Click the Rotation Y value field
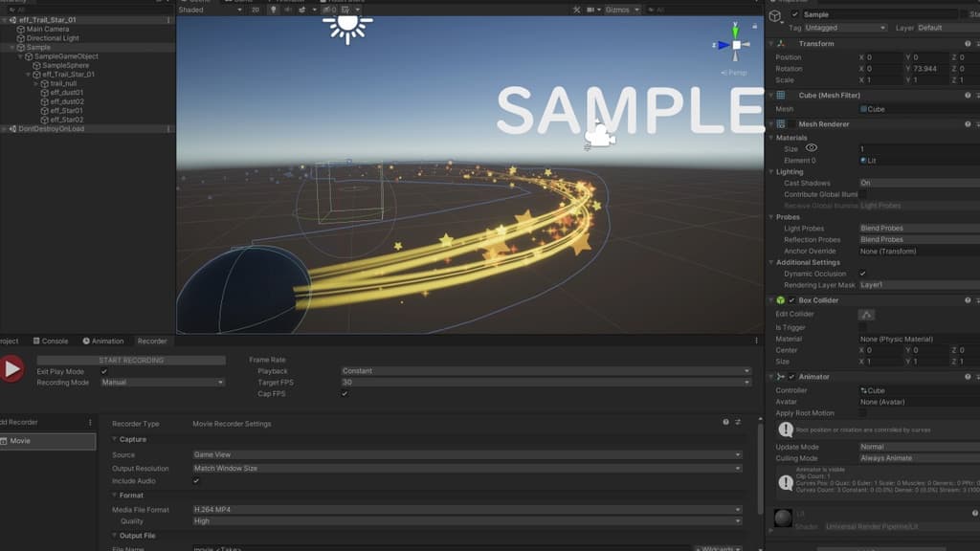 [925, 69]
